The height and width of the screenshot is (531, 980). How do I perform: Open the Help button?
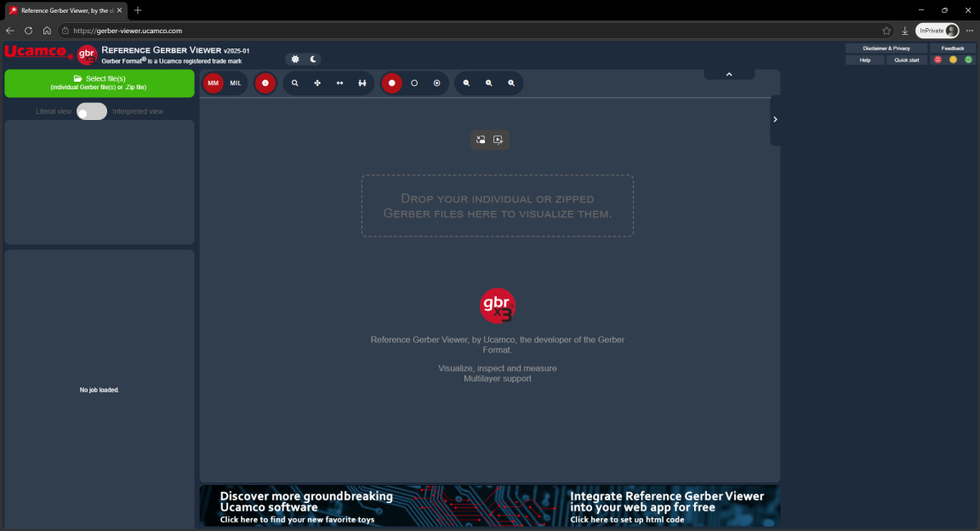click(865, 60)
